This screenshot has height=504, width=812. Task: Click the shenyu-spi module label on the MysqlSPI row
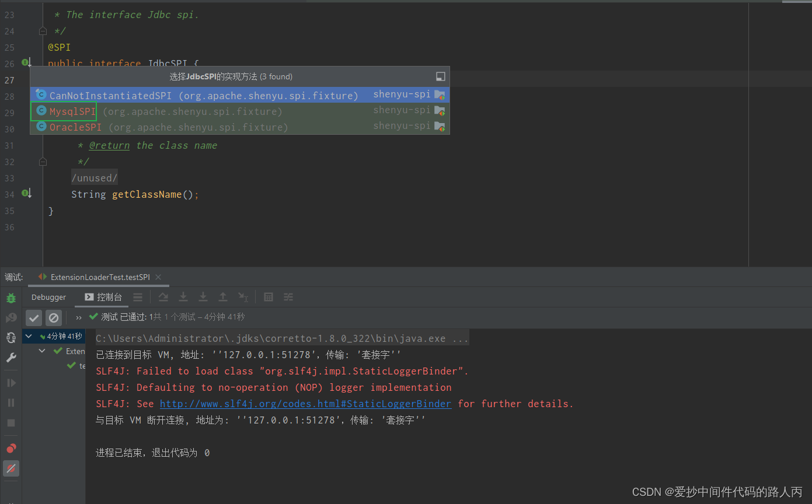point(402,110)
